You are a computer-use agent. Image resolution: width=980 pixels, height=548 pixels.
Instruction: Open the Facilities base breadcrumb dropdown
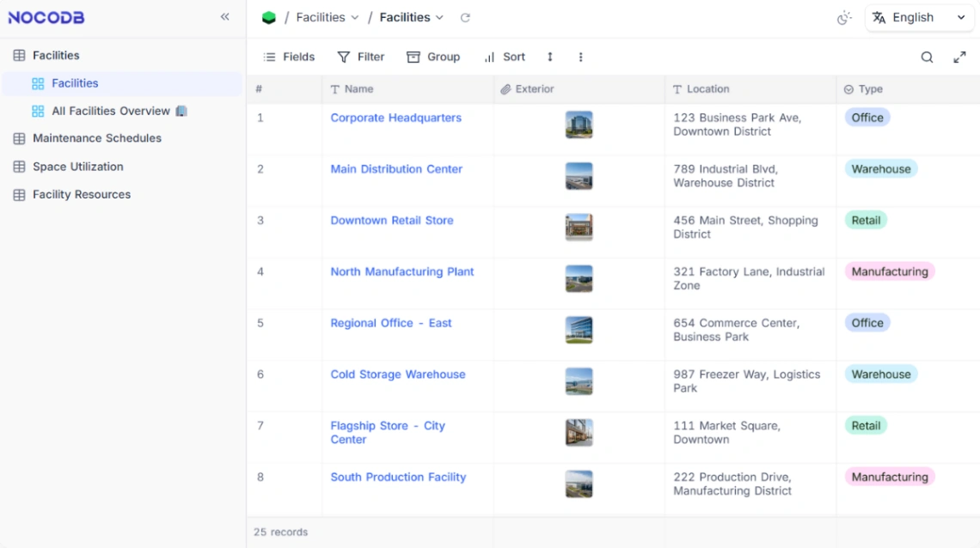(x=327, y=16)
